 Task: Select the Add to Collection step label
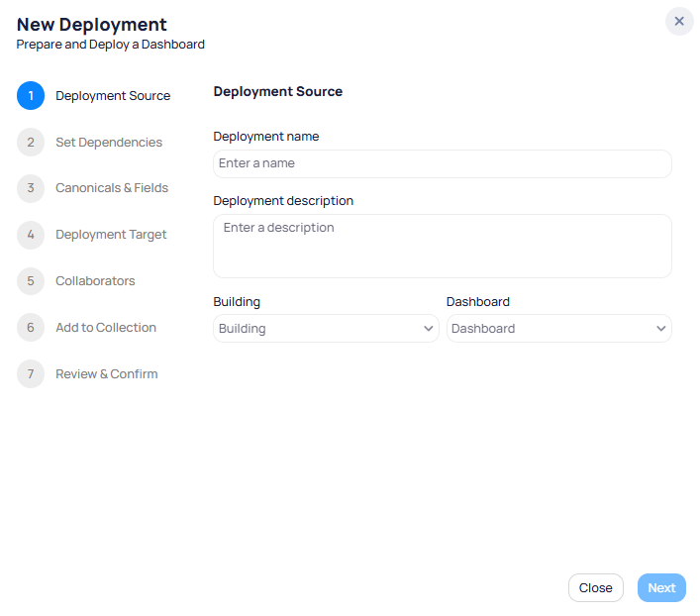(x=106, y=328)
